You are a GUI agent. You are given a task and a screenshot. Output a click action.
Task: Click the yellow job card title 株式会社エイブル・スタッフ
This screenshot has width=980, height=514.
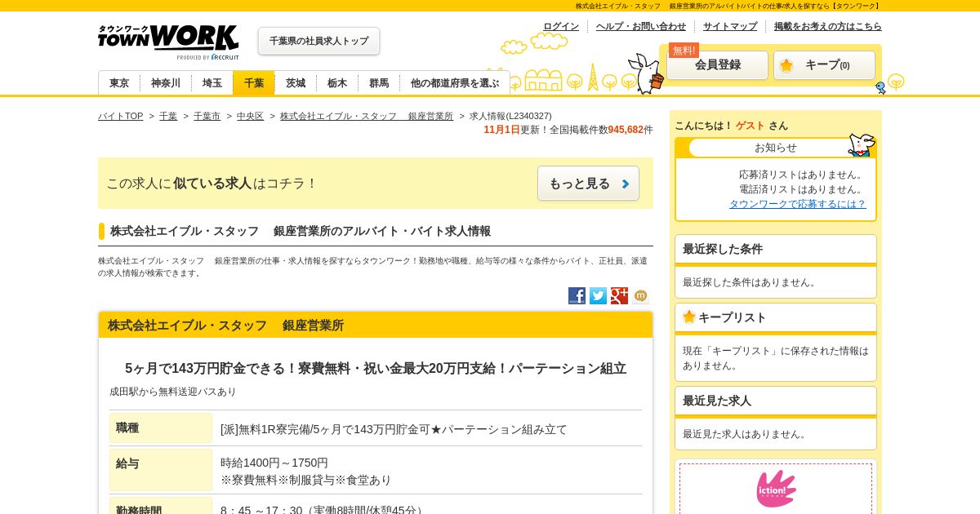225,326
